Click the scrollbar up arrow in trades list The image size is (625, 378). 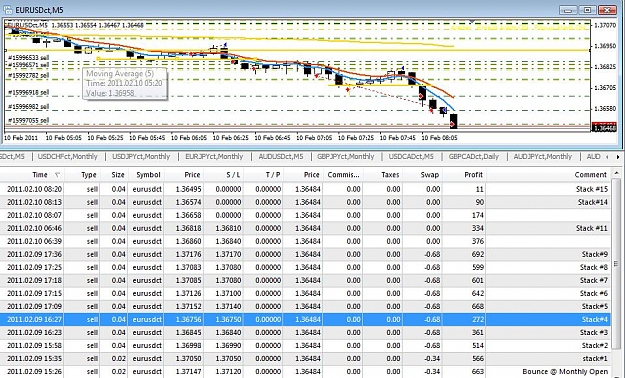(616, 173)
